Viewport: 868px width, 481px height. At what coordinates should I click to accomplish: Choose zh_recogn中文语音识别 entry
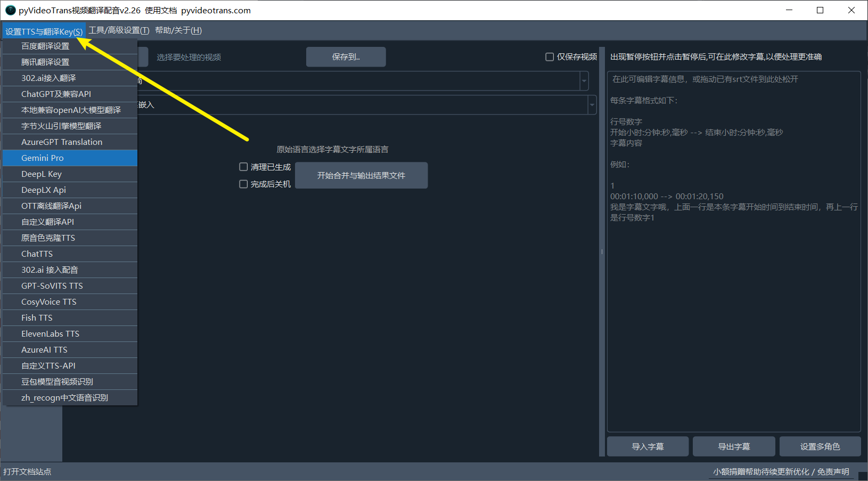70,398
